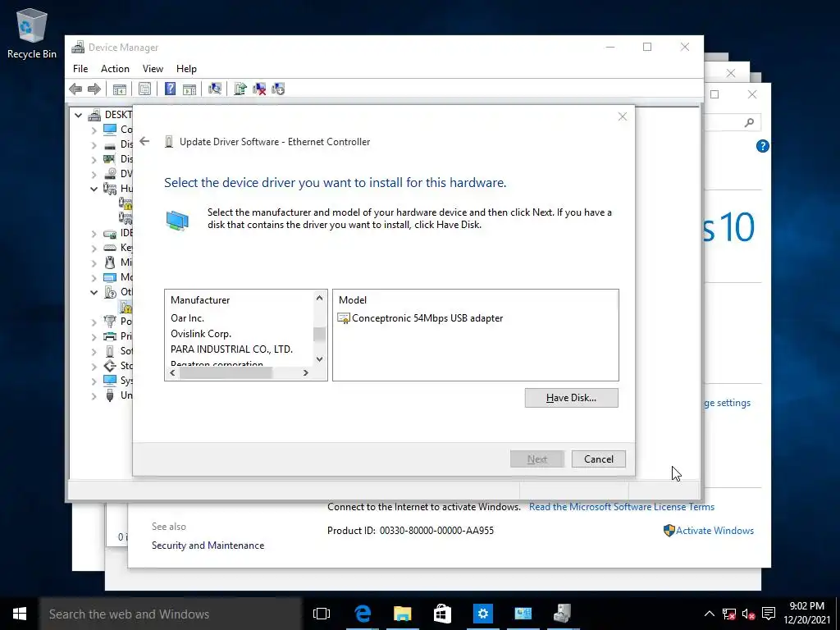
Task: Select Conceptronic 54Mbps USB adapter model
Action: (x=427, y=318)
